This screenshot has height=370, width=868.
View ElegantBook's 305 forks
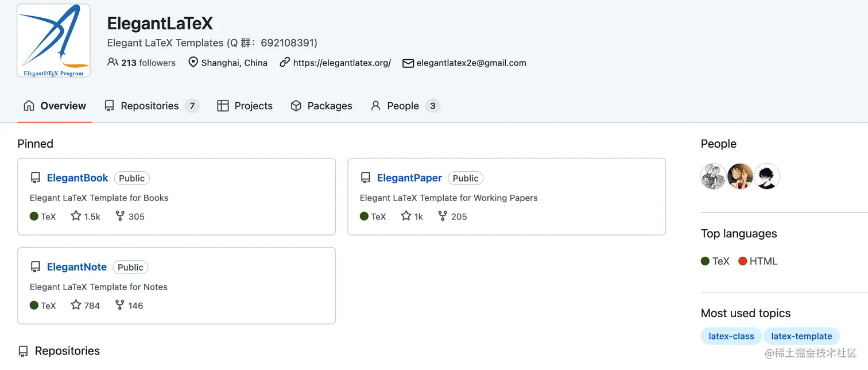[130, 217]
